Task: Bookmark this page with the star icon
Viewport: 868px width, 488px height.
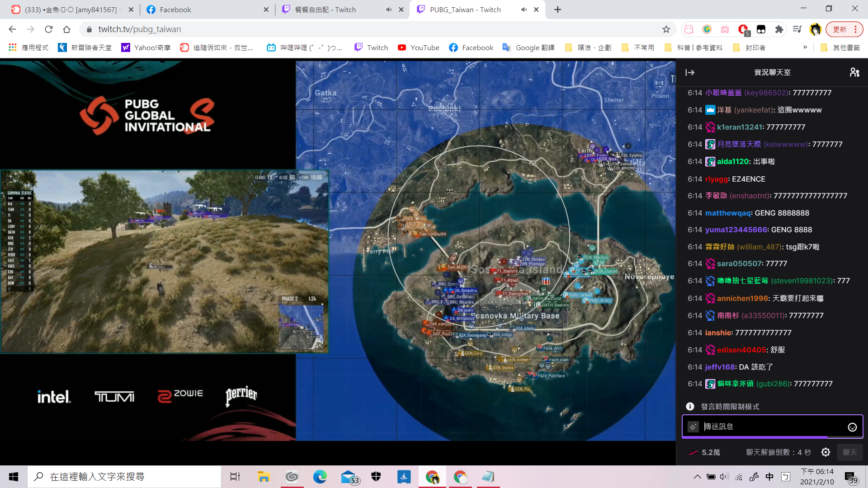Action: (666, 29)
